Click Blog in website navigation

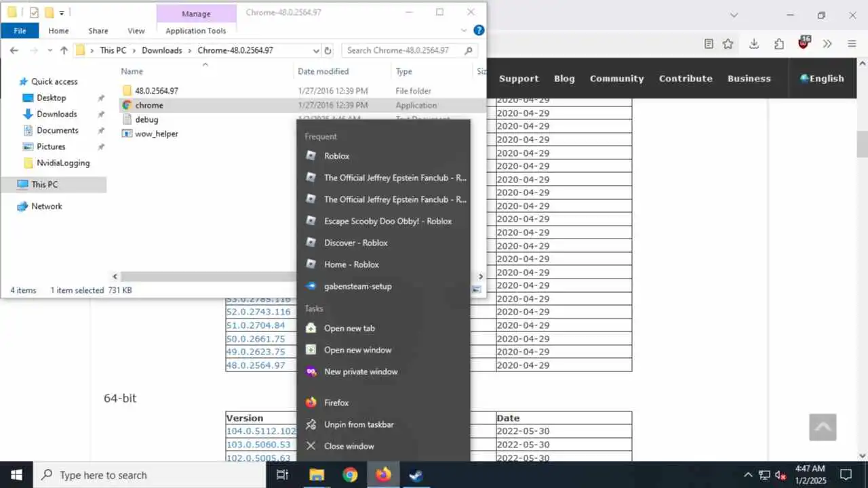click(564, 79)
